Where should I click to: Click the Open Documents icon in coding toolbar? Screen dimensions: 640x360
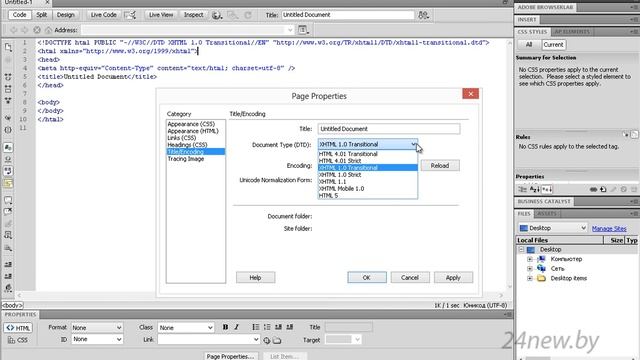(x=8, y=48)
